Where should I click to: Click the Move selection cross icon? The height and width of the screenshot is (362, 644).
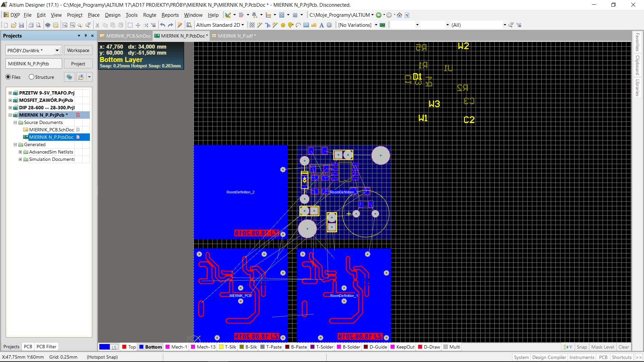point(138,25)
